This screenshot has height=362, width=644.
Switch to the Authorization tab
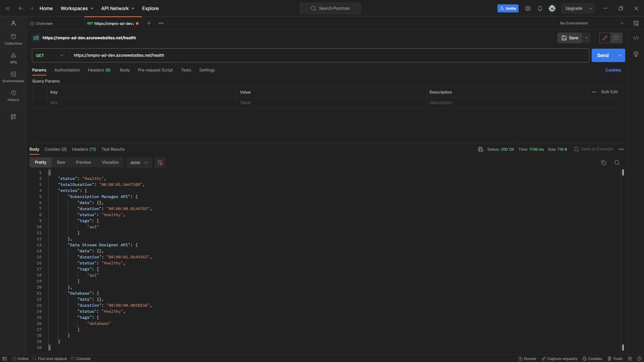pos(67,70)
